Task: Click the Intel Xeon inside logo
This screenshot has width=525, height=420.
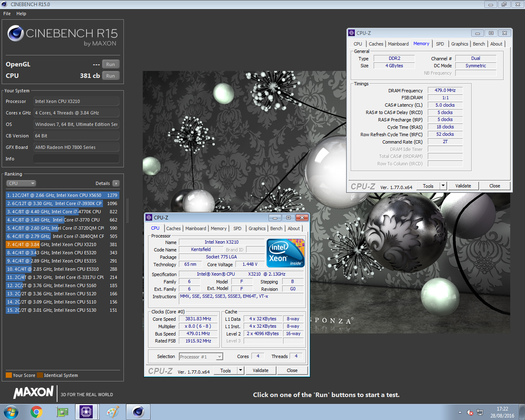Action: point(285,253)
